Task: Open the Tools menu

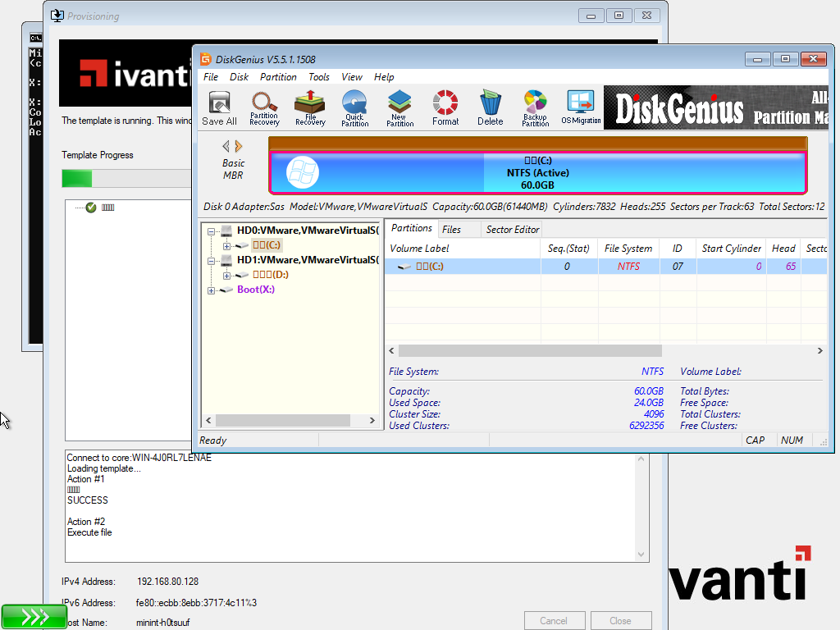Action: [319, 77]
